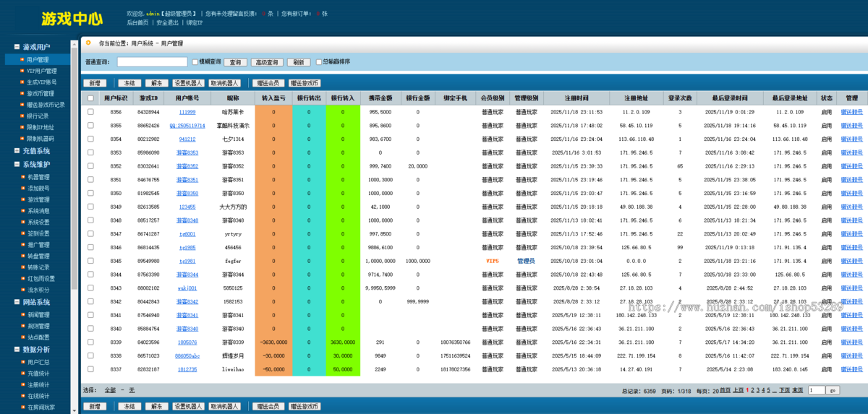Tick the checkbox for user 8356
Screen dimensions: 868x414
90,112
